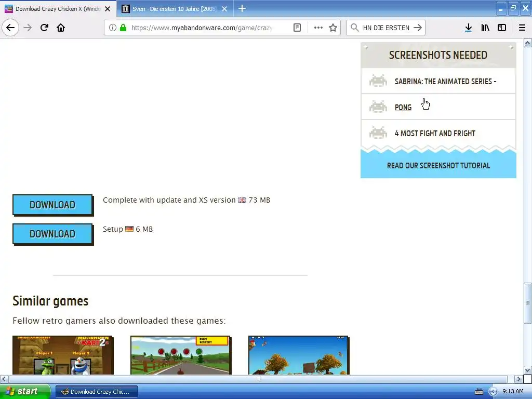532x399 pixels.
Task: Click the horizontal scrollbar thumb
Action: click(x=258, y=379)
